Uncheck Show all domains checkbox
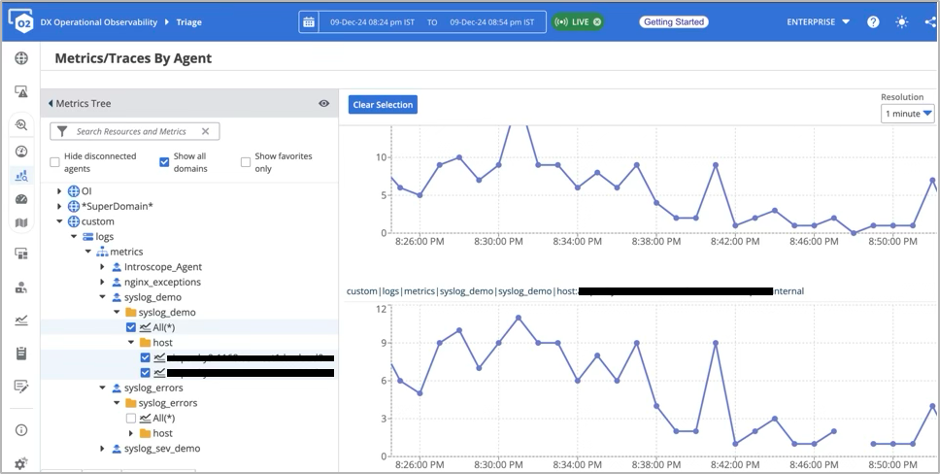The height and width of the screenshot is (474, 940). tap(165, 162)
